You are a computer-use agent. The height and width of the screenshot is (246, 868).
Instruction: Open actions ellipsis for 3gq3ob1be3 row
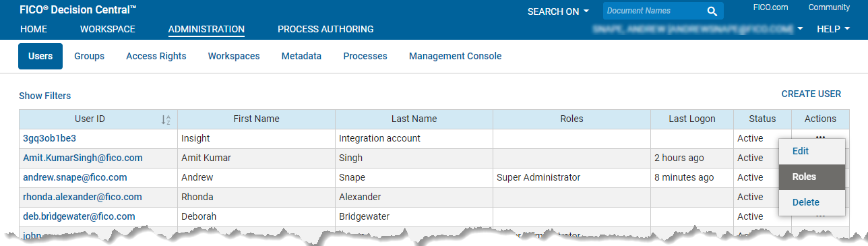(820, 136)
